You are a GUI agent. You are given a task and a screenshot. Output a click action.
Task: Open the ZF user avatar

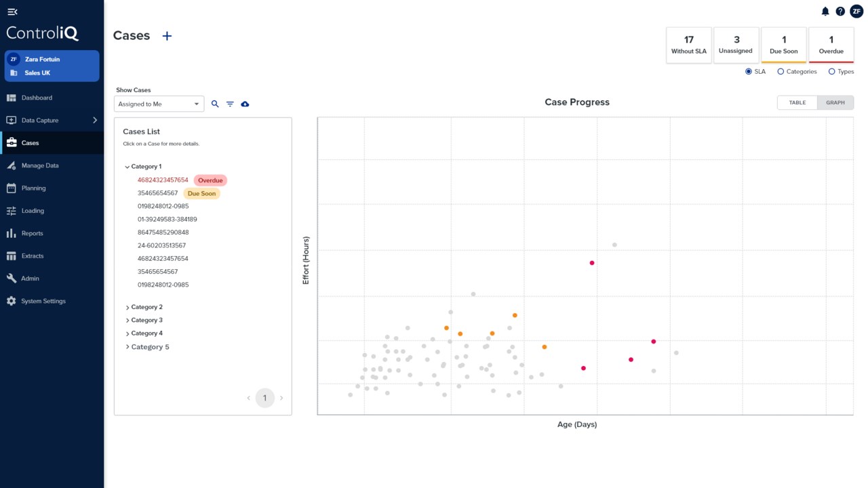coord(856,12)
